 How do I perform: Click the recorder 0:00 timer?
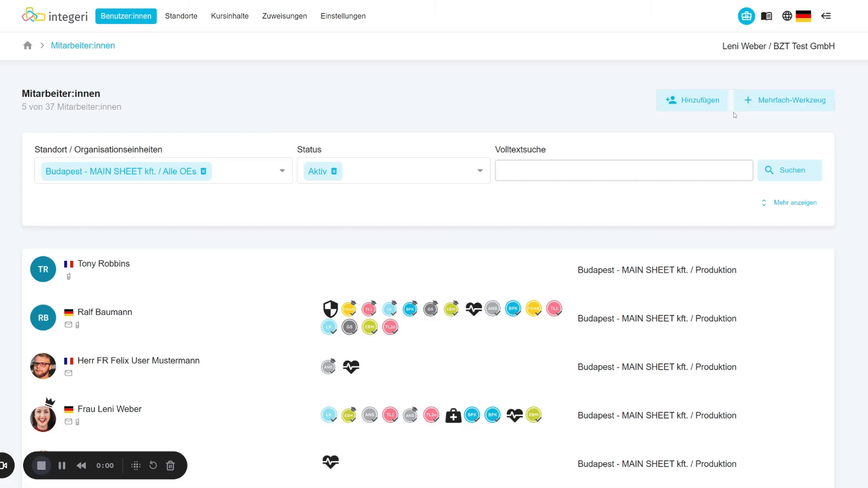105,465
